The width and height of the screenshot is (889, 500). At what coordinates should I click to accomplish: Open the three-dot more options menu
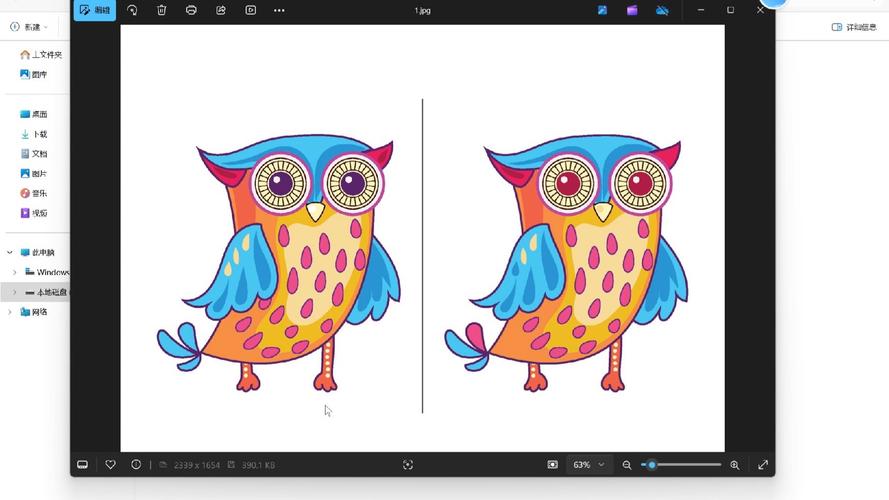pyautogui.click(x=279, y=10)
